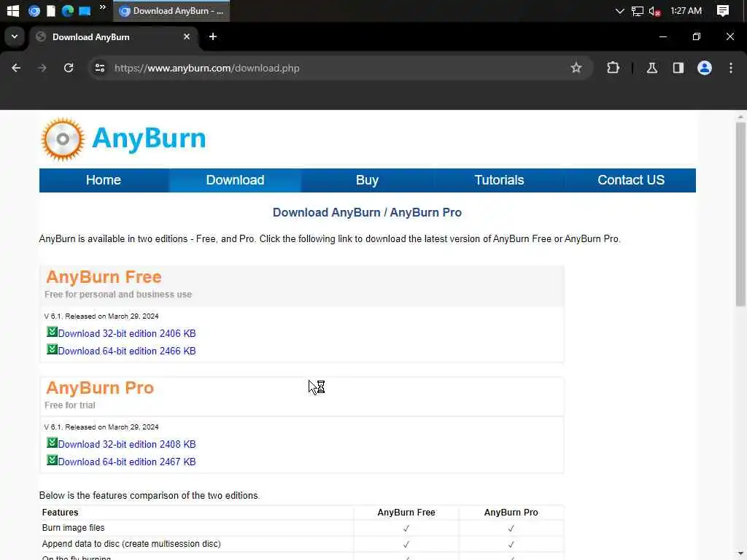Go forward in browser history
Image resolution: width=747 pixels, height=560 pixels.
pos(42,68)
